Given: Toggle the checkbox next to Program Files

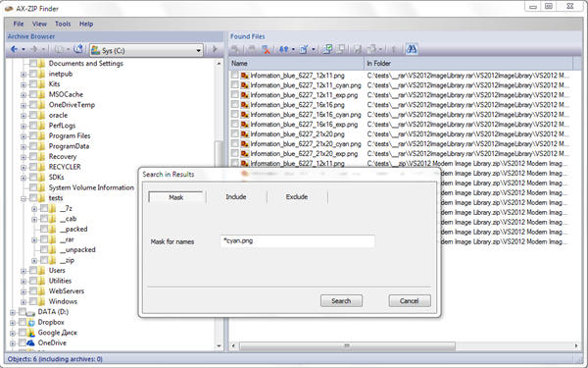Looking at the screenshot, I should click(x=33, y=136).
